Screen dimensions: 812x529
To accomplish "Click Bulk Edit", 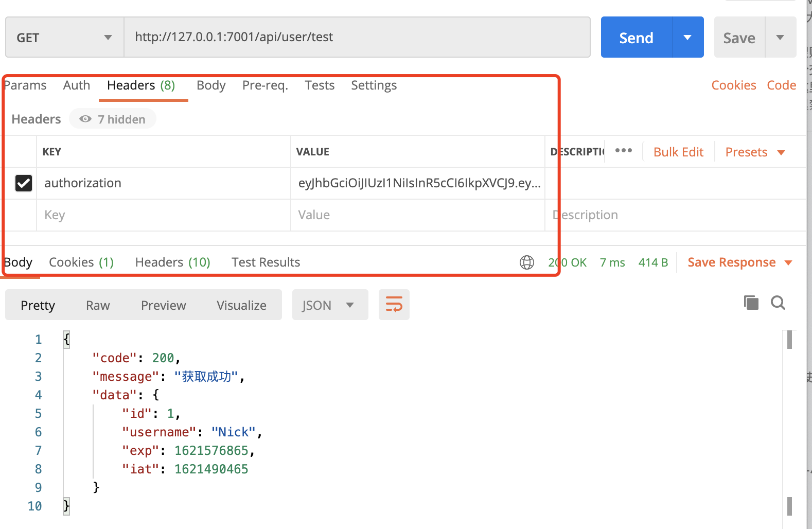I will 678,152.
